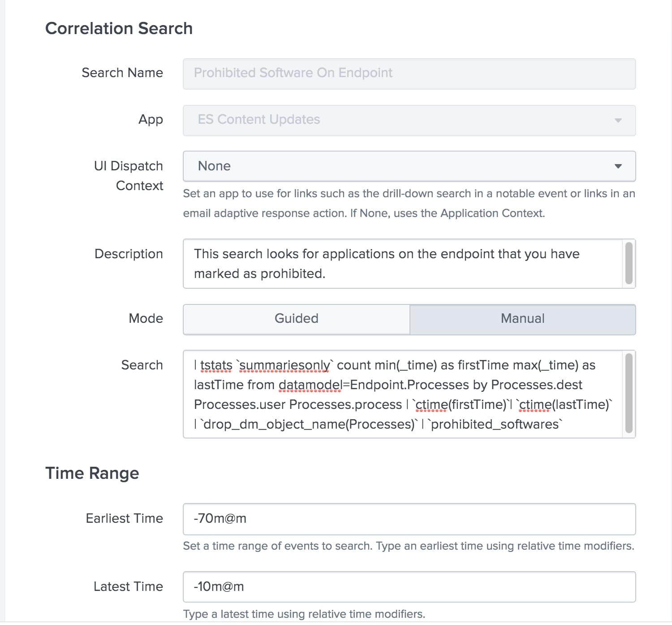Click the UI Dispatch Context dropdown arrow

[x=618, y=166]
